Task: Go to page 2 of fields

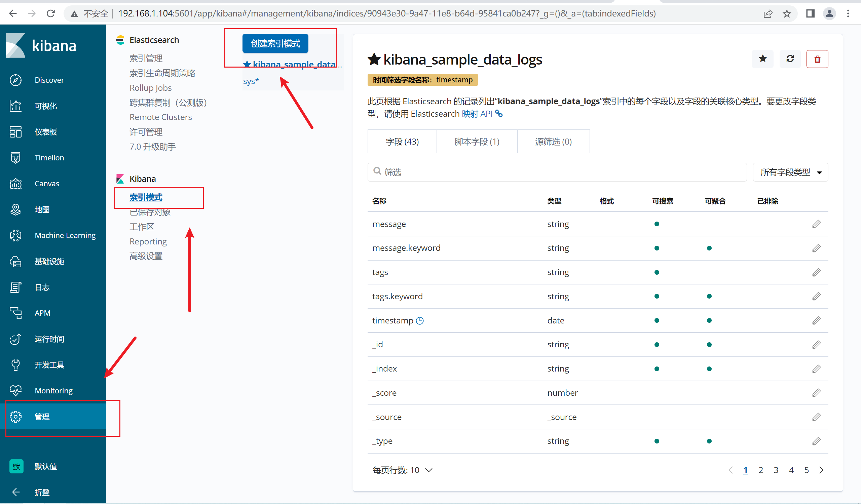Action: [761, 470]
